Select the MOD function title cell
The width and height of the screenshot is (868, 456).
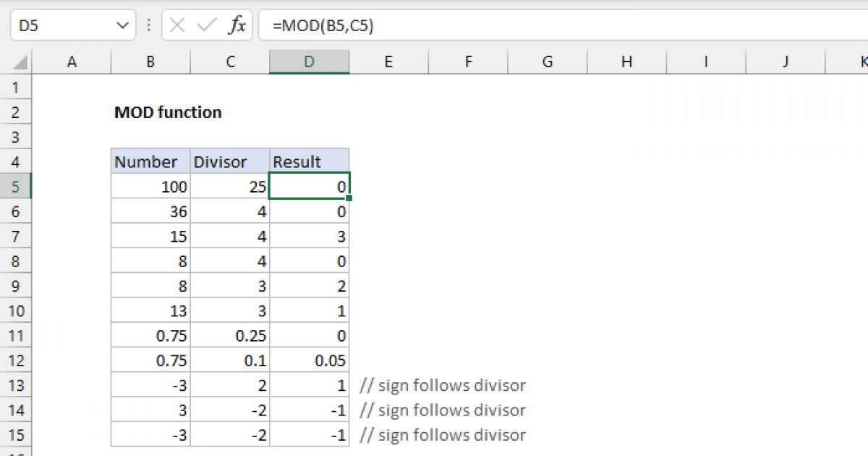168,112
